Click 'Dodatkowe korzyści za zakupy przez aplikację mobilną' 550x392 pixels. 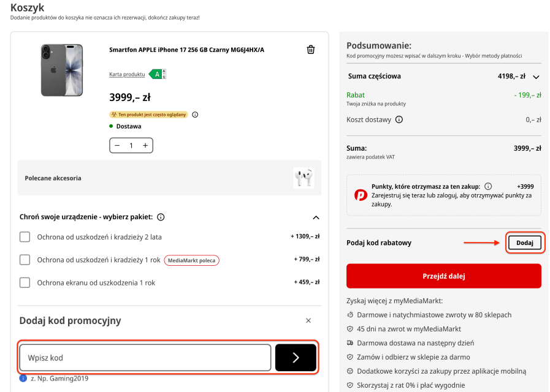(441, 371)
